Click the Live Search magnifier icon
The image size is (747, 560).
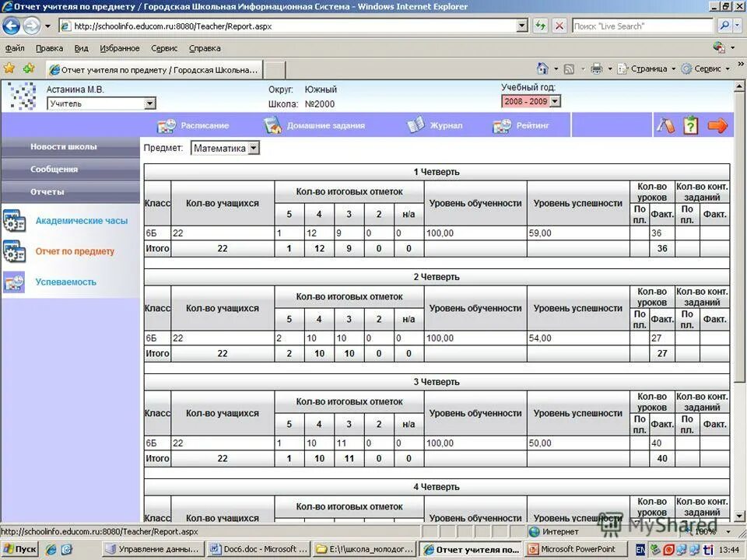coord(724,26)
